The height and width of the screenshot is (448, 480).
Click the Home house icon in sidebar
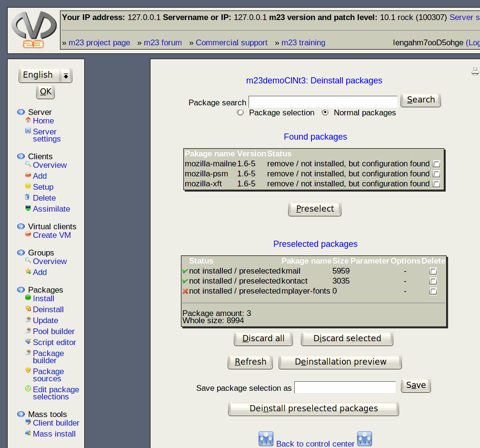pyautogui.click(x=28, y=120)
